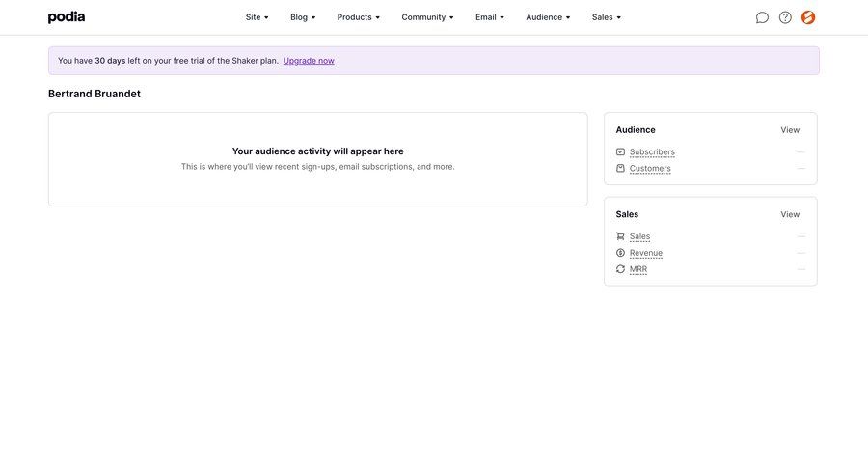
Task: Click View in the Sales card
Action: [x=790, y=214]
